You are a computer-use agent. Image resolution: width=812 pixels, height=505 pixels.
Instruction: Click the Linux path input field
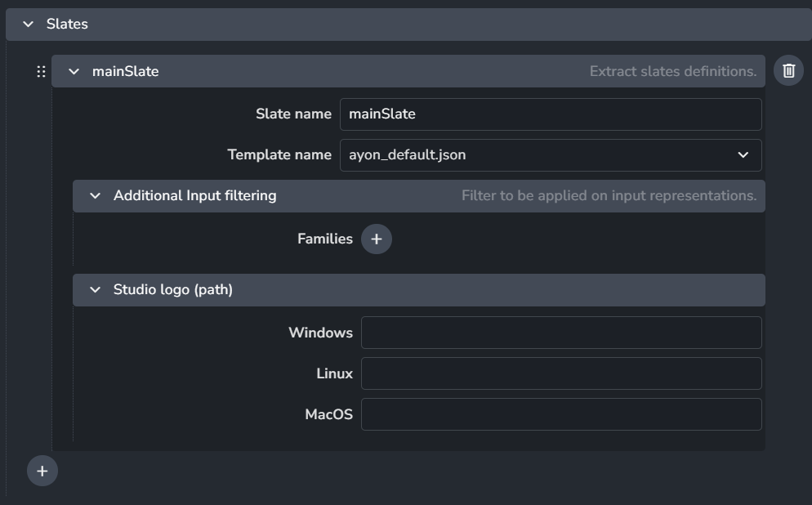coord(560,373)
